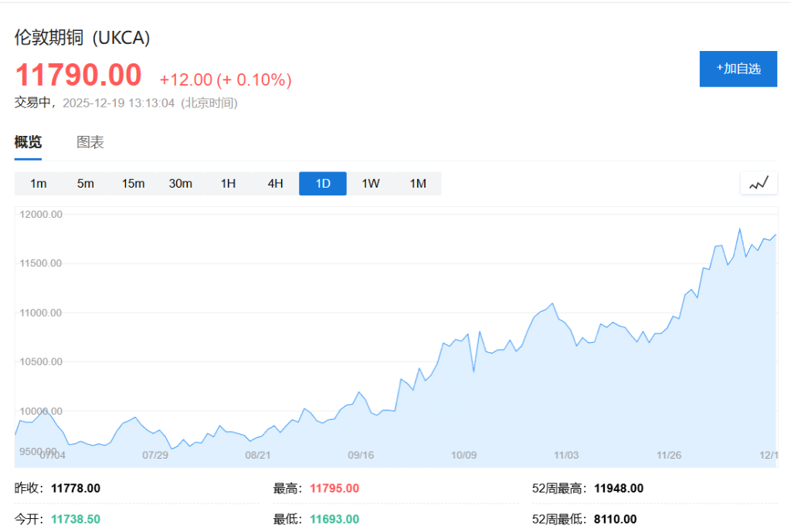Image resolution: width=791 pixels, height=532 pixels.
Task: Switch to the 概览 tab
Action: click(28, 142)
